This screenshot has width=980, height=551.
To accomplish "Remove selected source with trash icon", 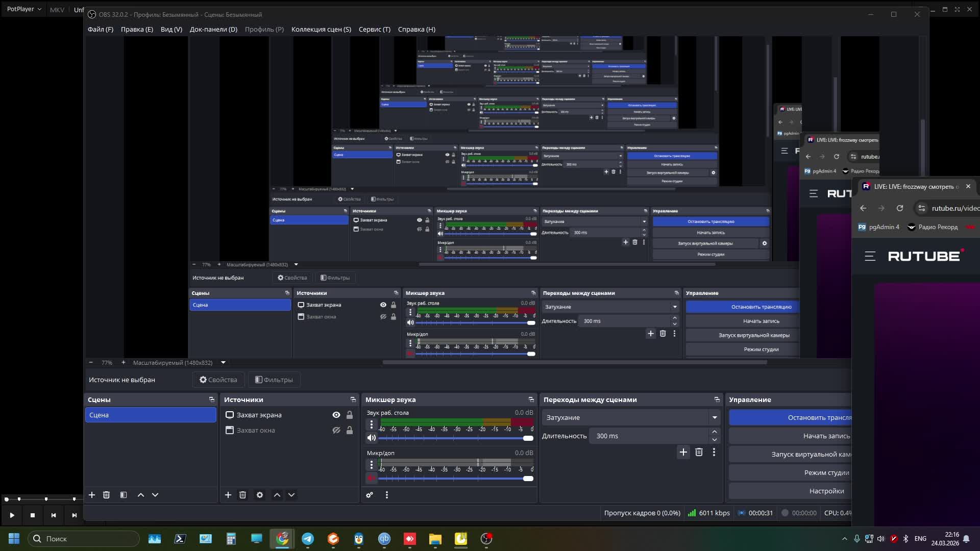I will point(242,495).
